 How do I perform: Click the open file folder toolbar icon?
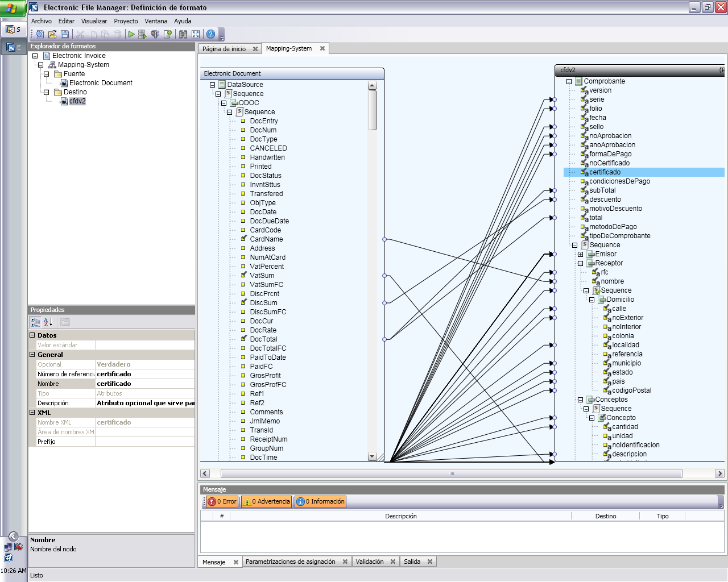[52, 34]
